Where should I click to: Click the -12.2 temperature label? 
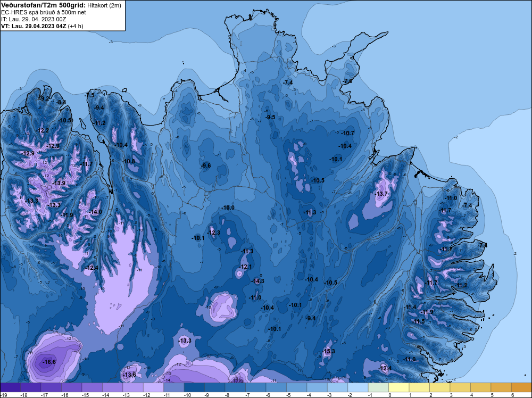[43, 130]
